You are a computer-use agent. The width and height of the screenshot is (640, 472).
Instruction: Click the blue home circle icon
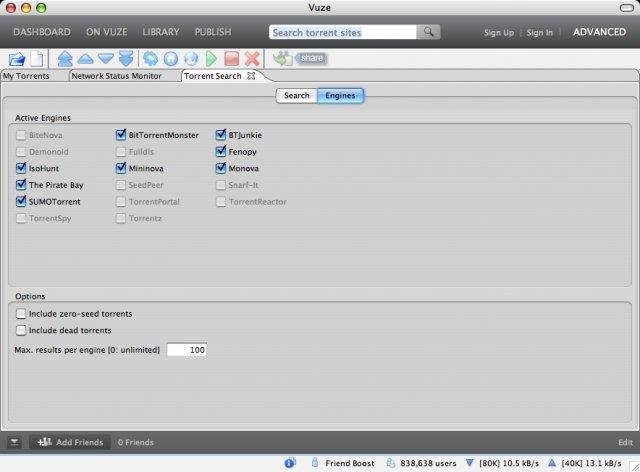171,59
